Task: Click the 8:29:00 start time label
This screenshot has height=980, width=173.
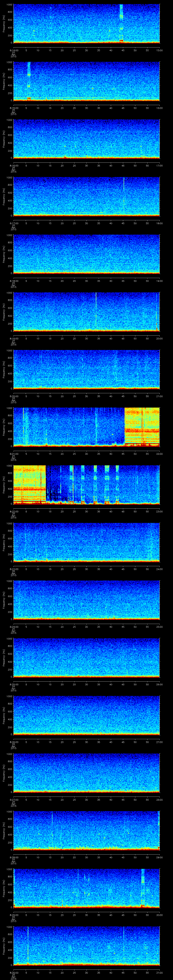Action: pos(14,915)
